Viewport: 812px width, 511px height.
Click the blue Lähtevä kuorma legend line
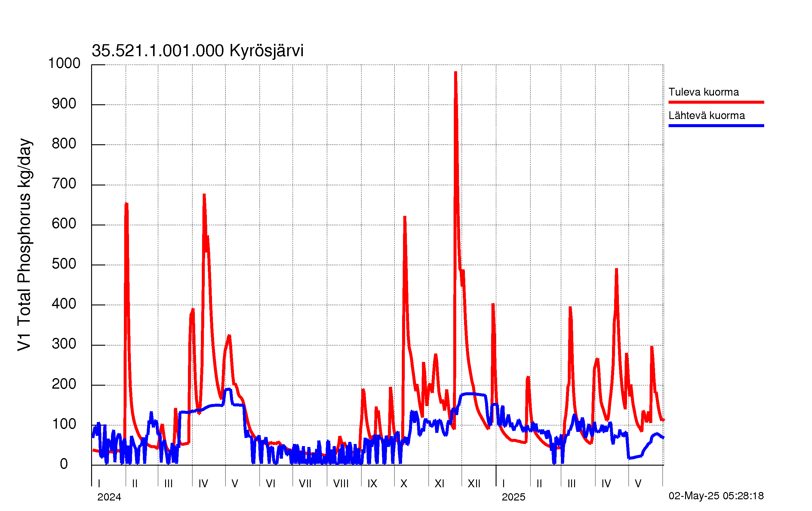716,126
